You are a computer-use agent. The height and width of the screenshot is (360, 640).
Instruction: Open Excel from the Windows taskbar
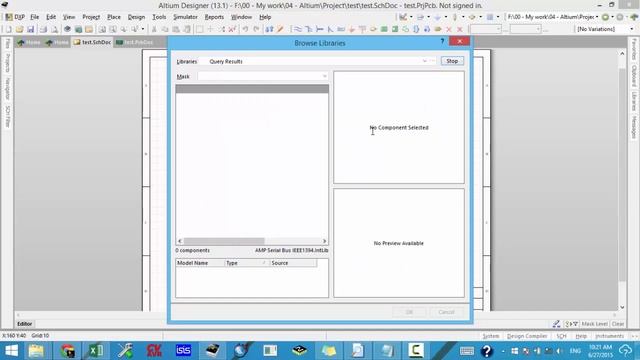pos(96,351)
